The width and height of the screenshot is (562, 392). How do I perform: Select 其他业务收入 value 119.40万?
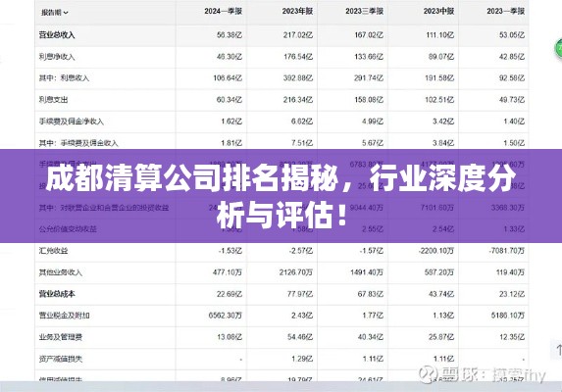[510, 272]
